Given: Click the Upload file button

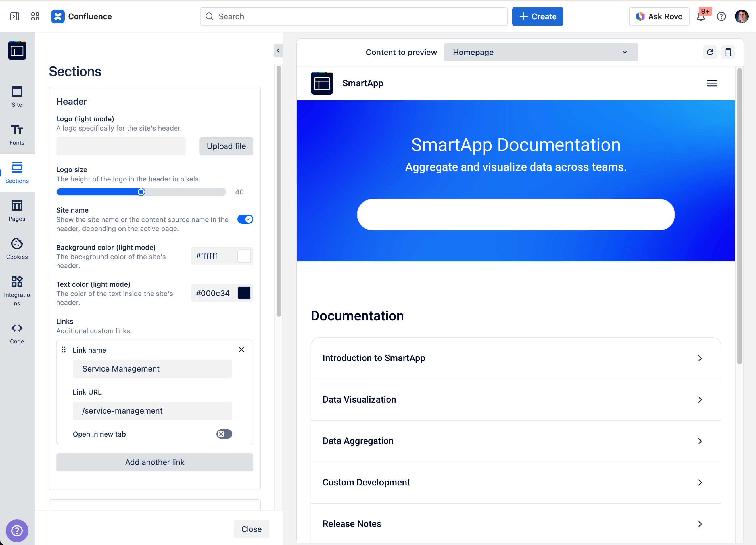Looking at the screenshot, I should (226, 146).
